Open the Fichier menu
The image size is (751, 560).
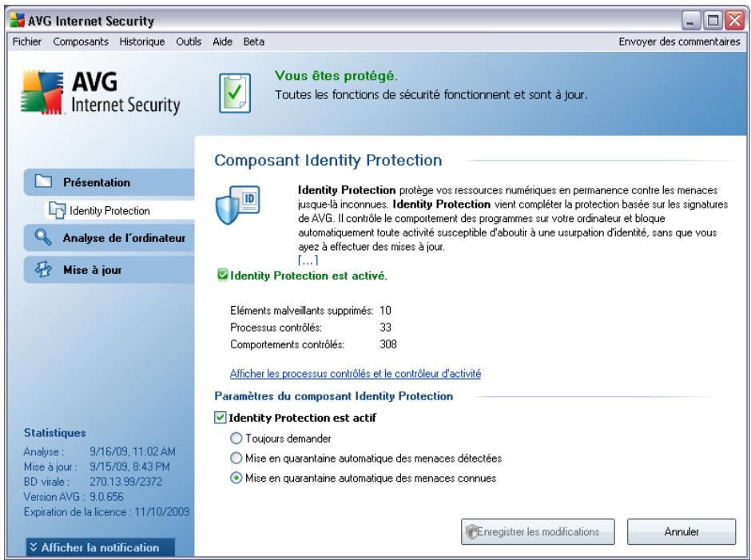tap(27, 42)
